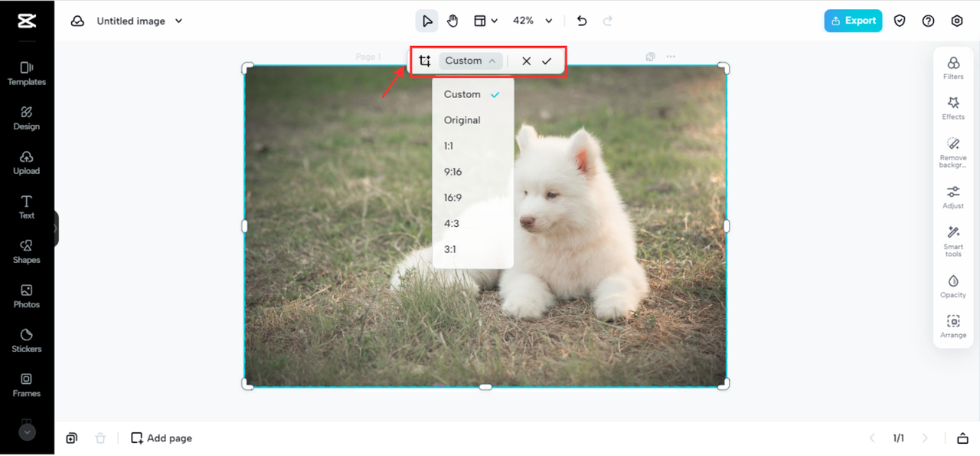The width and height of the screenshot is (980, 456).
Task: Open the layout resize dropdown
Action: tap(485, 21)
